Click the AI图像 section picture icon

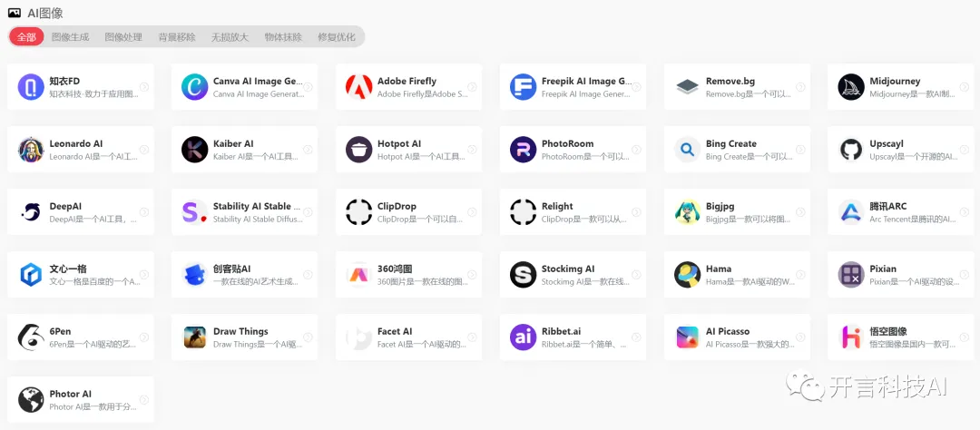(15, 13)
